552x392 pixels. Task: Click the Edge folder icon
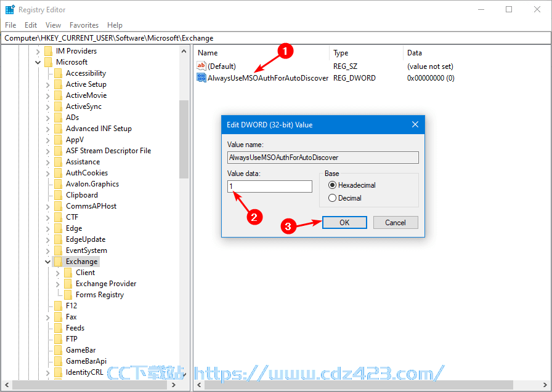coord(58,228)
